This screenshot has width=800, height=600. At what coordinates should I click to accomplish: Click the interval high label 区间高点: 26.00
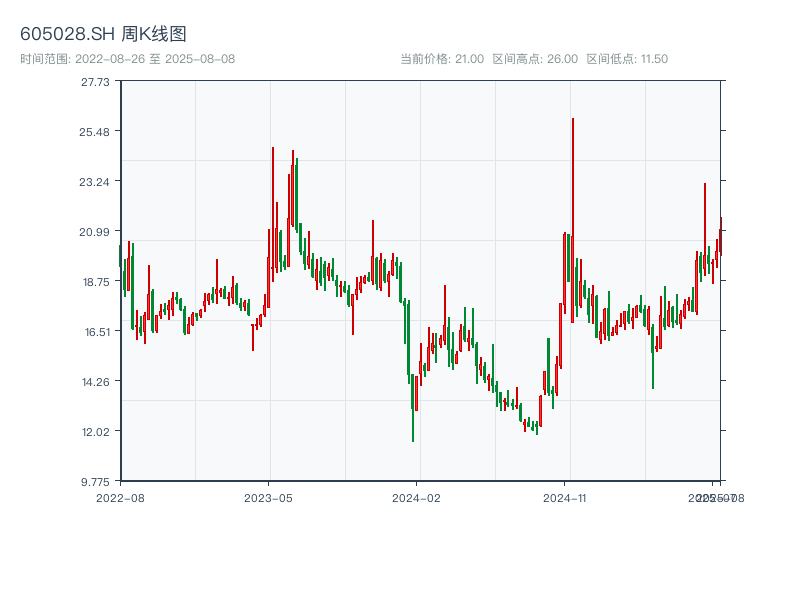click(535, 59)
